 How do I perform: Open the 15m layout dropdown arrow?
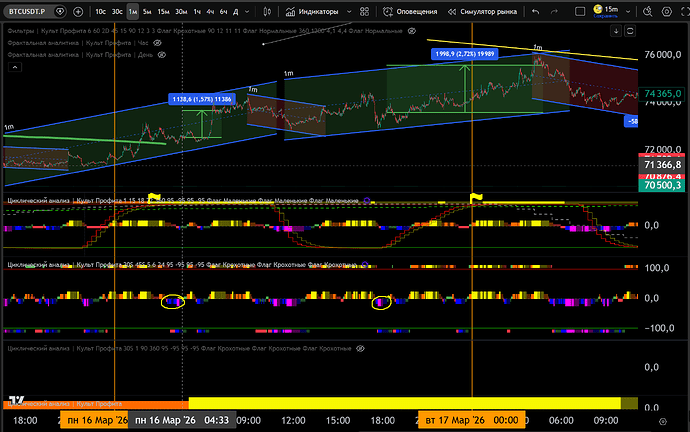point(629,10)
